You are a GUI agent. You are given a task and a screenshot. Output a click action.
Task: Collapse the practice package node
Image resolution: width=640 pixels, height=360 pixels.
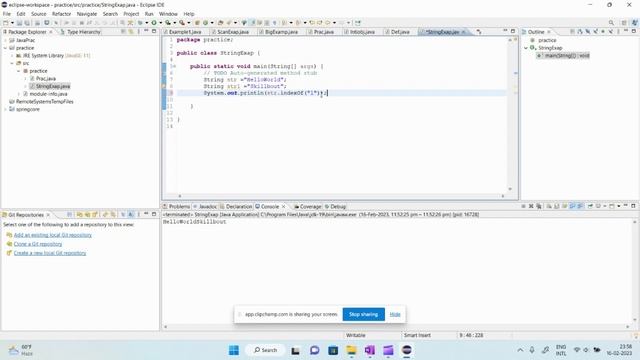coord(19,71)
